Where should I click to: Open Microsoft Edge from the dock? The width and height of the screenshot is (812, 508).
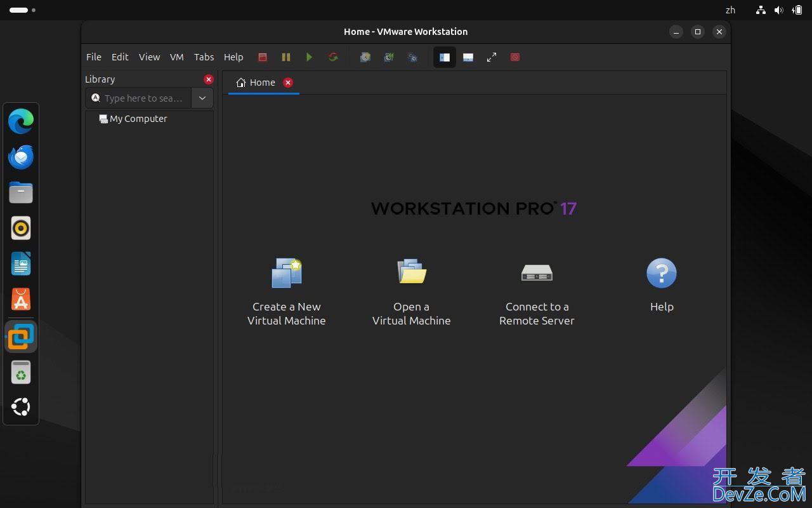21,121
